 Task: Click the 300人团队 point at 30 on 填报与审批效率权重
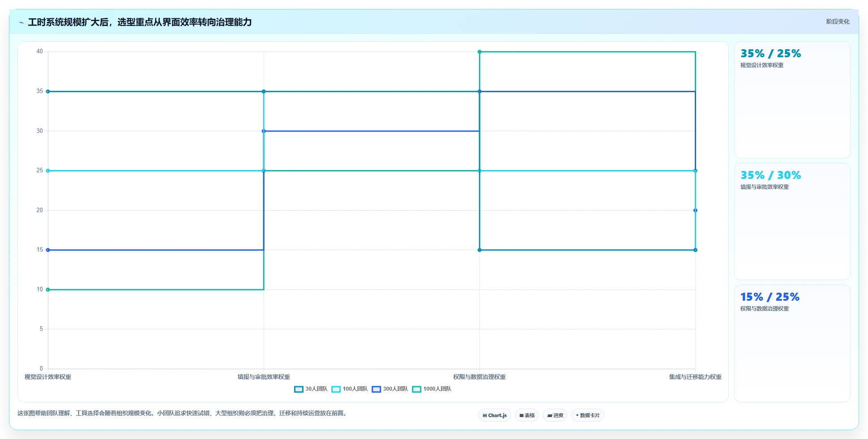click(264, 131)
